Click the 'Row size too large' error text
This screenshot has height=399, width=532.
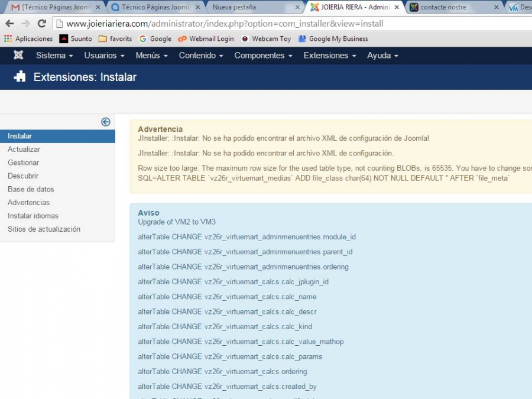point(335,168)
